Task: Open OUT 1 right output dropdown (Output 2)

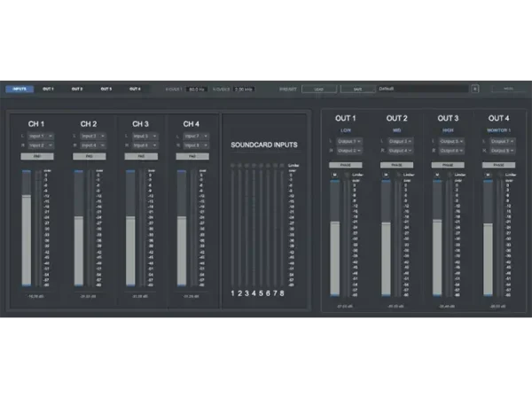Action: pyautogui.click(x=349, y=151)
